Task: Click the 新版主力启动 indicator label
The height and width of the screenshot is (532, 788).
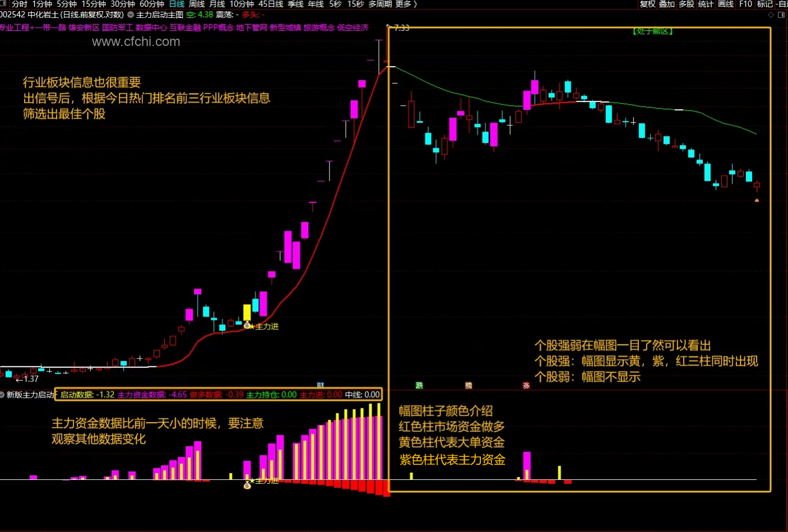Action: coord(30,395)
